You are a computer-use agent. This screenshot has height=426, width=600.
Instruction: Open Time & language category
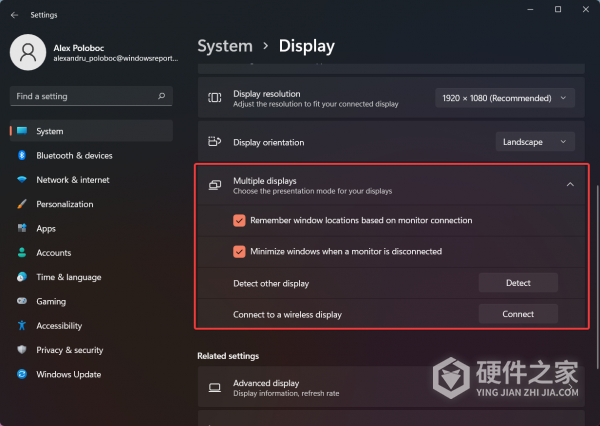point(91,277)
